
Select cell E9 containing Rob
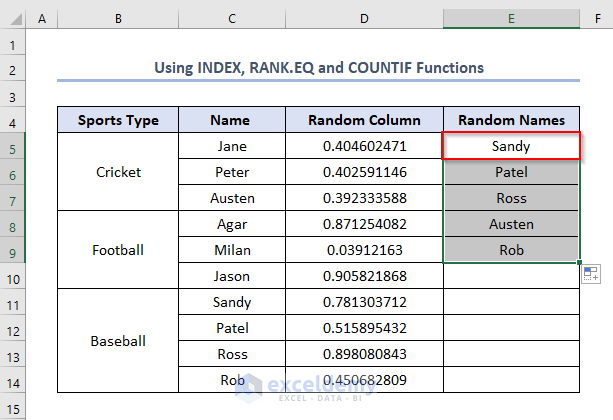tap(511, 250)
